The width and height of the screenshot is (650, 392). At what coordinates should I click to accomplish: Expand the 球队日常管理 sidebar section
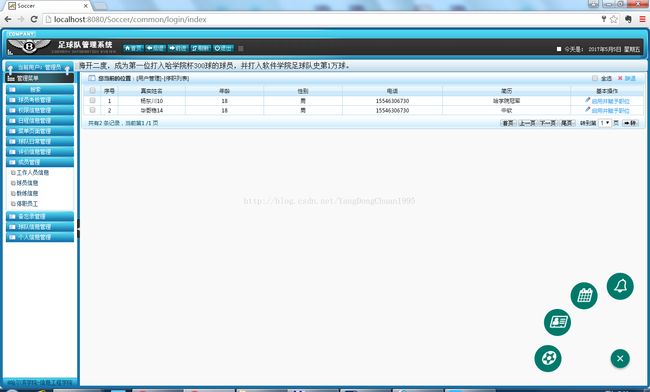(x=40, y=141)
